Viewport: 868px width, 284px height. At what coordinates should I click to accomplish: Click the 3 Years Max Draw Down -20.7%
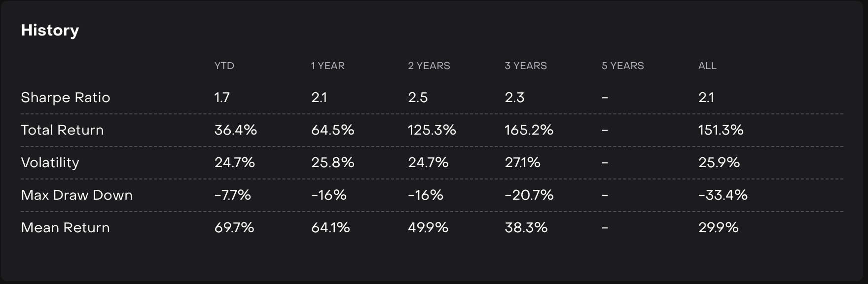529,195
